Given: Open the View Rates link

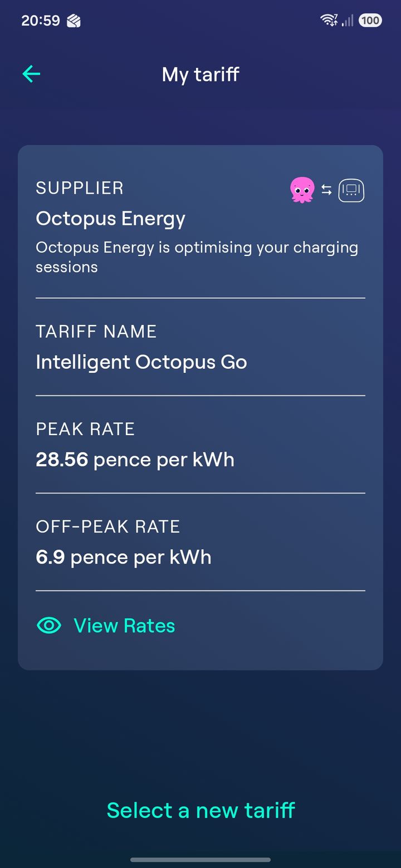Looking at the screenshot, I should tap(124, 625).
